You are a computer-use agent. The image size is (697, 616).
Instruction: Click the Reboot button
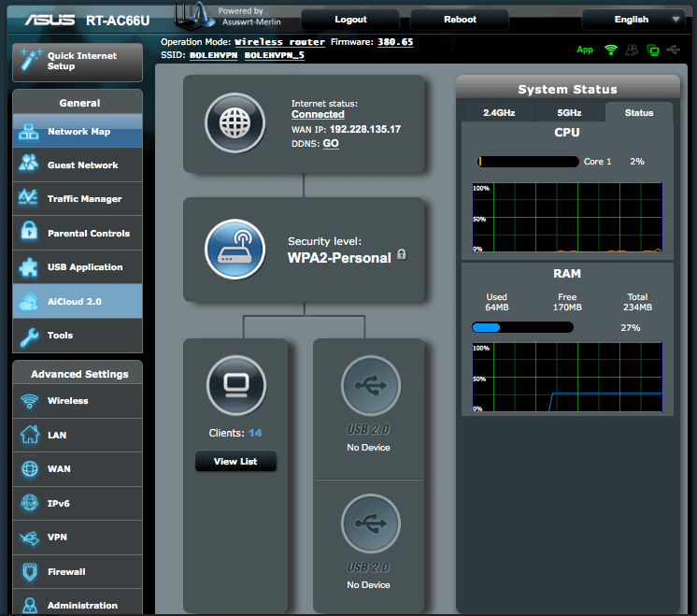pyautogui.click(x=460, y=20)
